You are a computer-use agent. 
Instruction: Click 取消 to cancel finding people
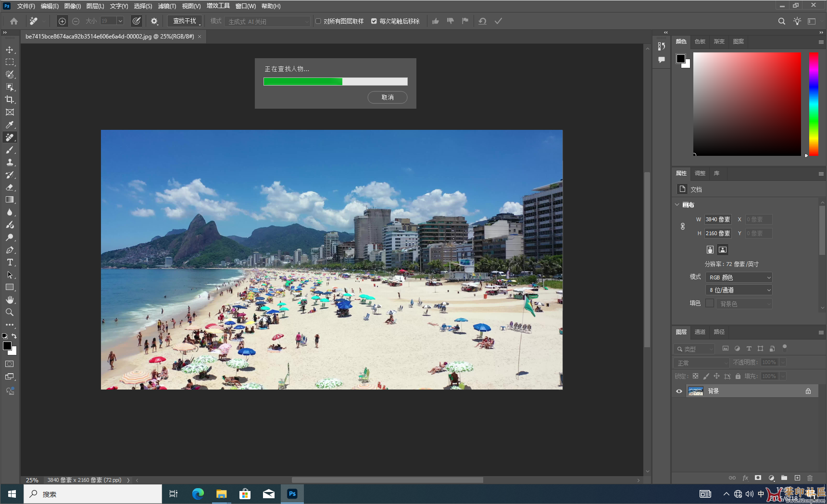(x=387, y=98)
